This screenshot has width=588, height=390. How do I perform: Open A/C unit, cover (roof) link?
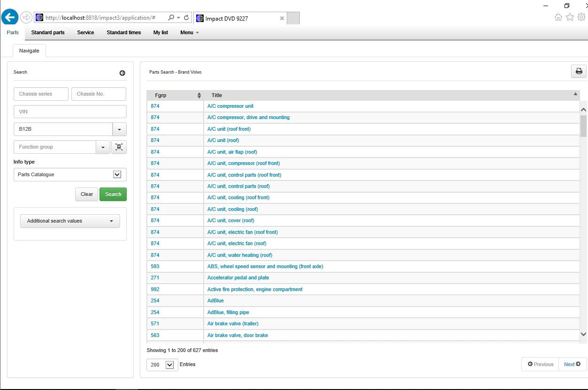[231, 221]
